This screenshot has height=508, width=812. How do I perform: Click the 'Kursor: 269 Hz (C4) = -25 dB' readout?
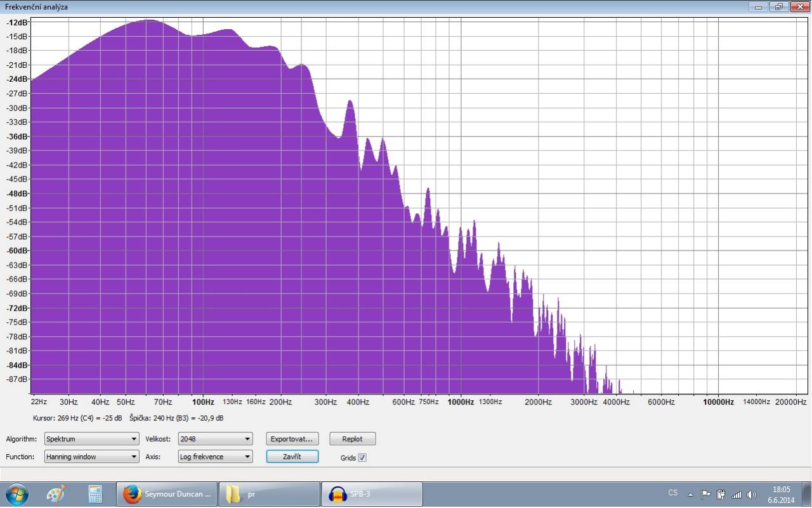pyautogui.click(x=77, y=419)
